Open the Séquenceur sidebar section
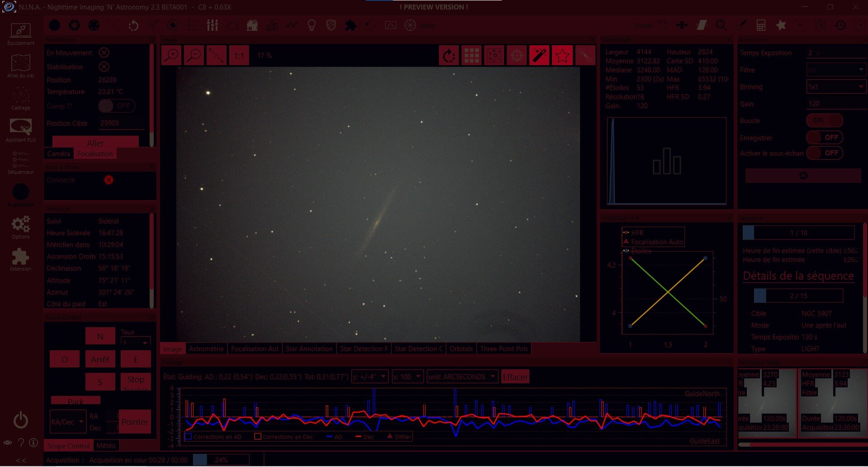The image size is (868, 467). pos(20,163)
